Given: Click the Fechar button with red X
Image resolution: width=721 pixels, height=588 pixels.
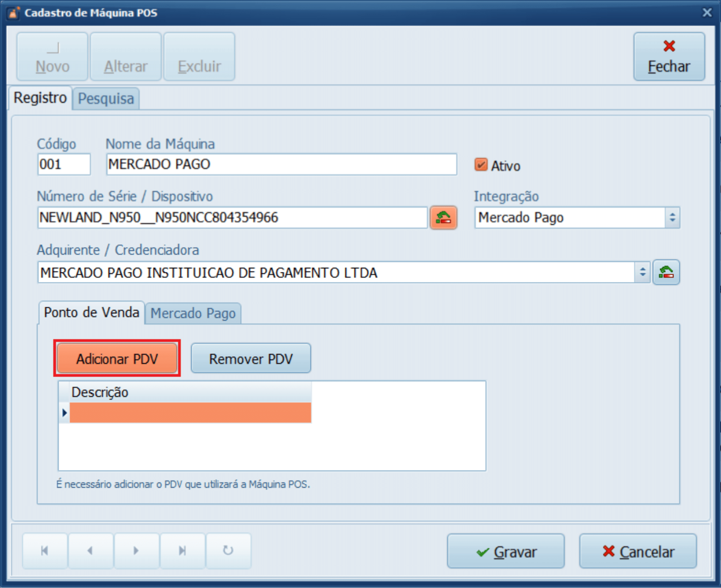Looking at the screenshot, I should coord(669,57).
